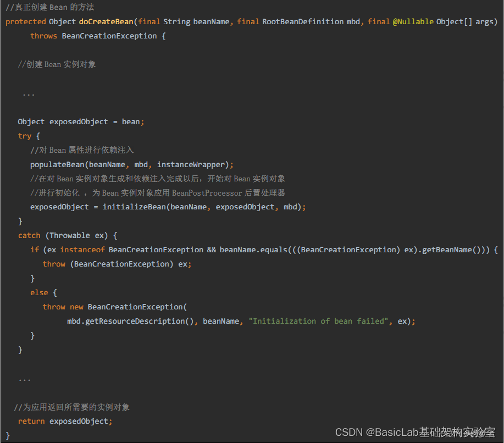
Task: Click the 'else {' line
Action: click(x=44, y=292)
